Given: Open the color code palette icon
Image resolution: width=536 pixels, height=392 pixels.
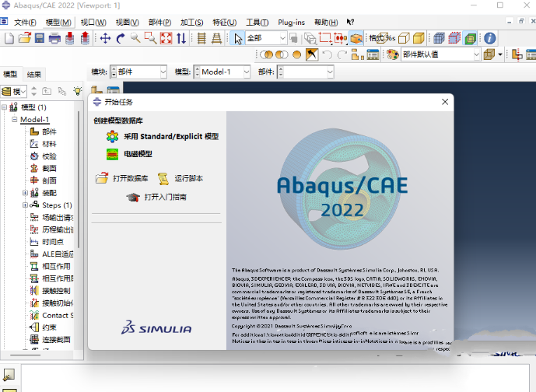Looking at the screenshot, I should click(x=391, y=54).
